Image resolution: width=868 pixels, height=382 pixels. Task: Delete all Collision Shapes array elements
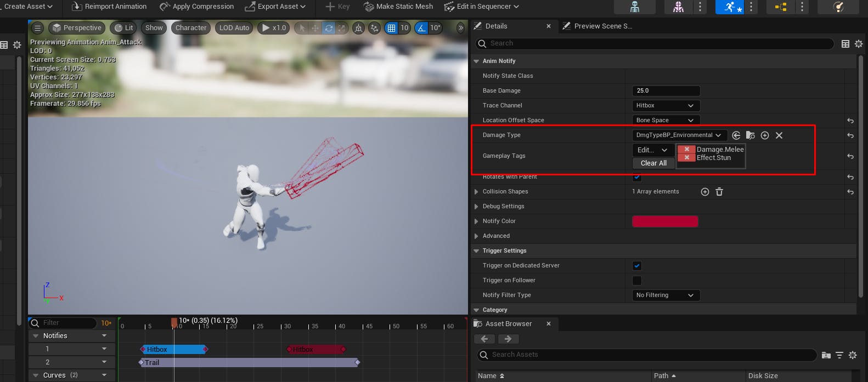coord(719,192)
